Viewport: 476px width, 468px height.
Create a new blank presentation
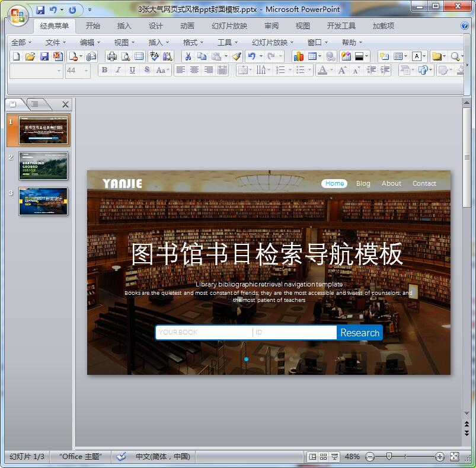point(17,56)
